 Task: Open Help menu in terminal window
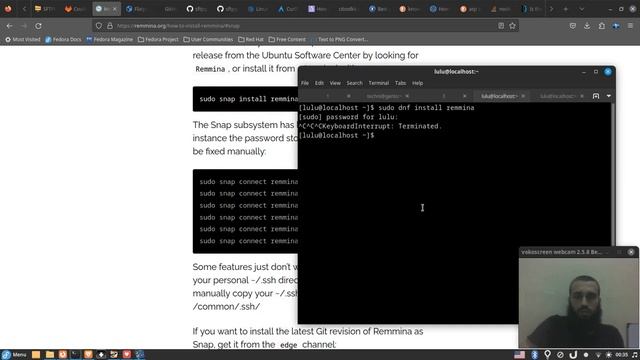coord(418,83)
